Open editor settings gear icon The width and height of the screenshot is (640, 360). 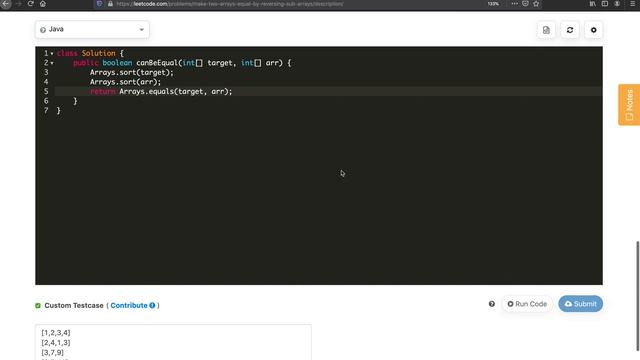tap(593, 30)
